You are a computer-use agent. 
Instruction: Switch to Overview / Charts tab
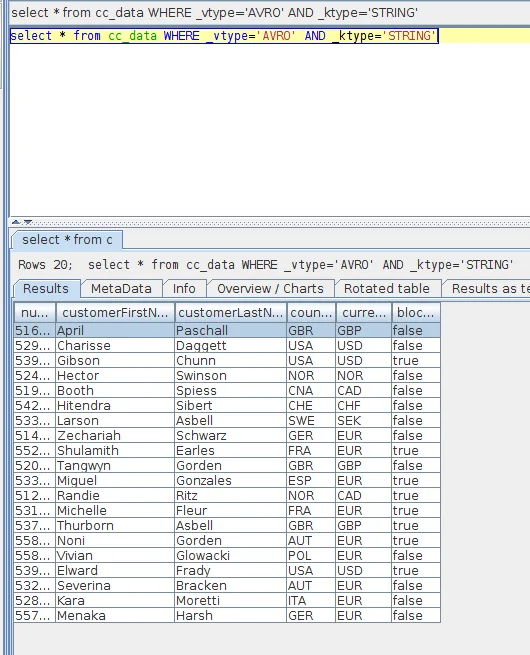pos(270,289)
